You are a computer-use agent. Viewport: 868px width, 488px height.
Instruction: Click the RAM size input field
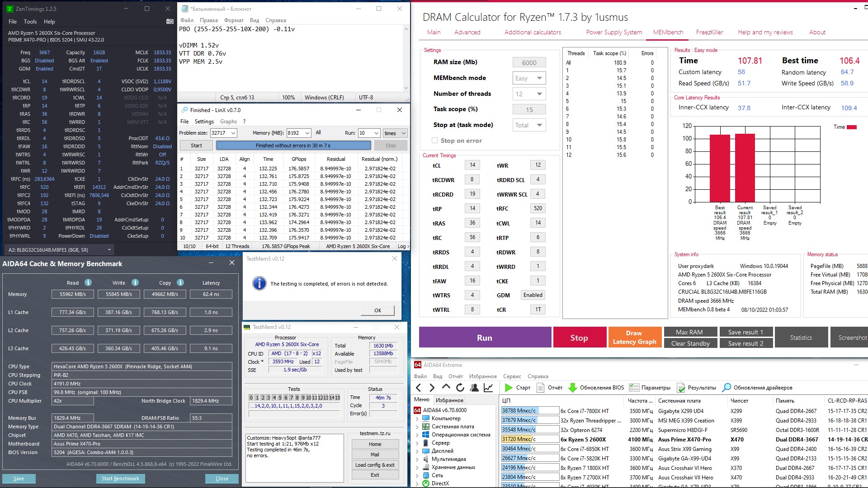coord(529,63)
